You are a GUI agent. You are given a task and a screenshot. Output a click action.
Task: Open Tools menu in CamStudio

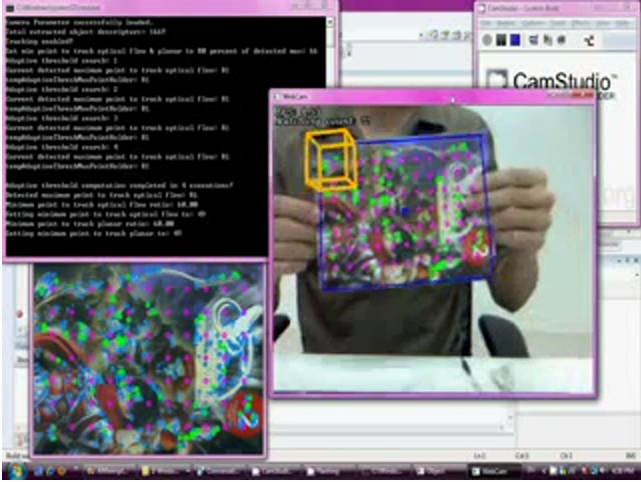pos(558,24)
